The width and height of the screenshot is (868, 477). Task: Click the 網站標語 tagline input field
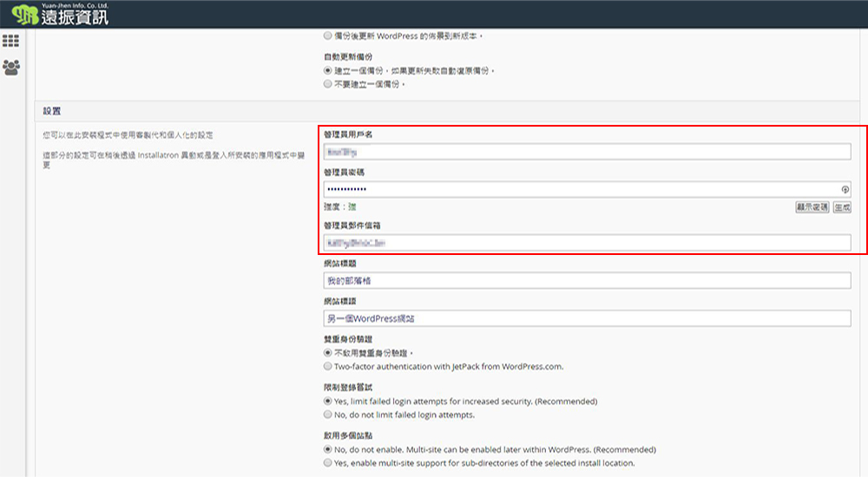pyautogui.click(x=586, y=318)
